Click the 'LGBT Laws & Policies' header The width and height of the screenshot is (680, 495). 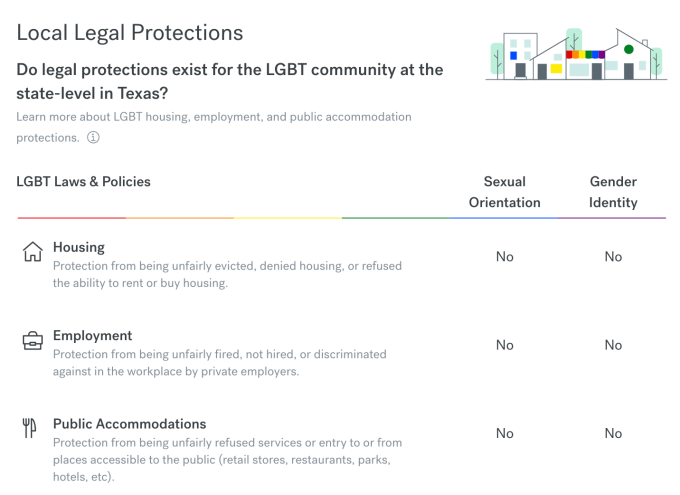click(84, 182)
